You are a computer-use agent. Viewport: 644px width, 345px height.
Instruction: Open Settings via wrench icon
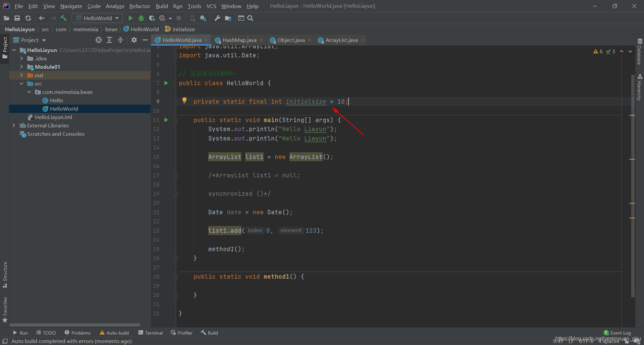217,18
